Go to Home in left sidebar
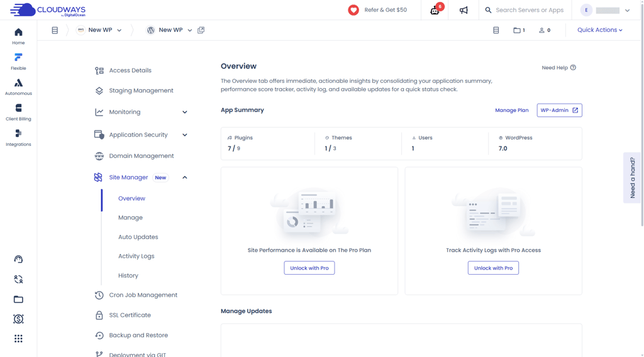The image size is (644, 357). pyautogui.click(x=18, y=36)
